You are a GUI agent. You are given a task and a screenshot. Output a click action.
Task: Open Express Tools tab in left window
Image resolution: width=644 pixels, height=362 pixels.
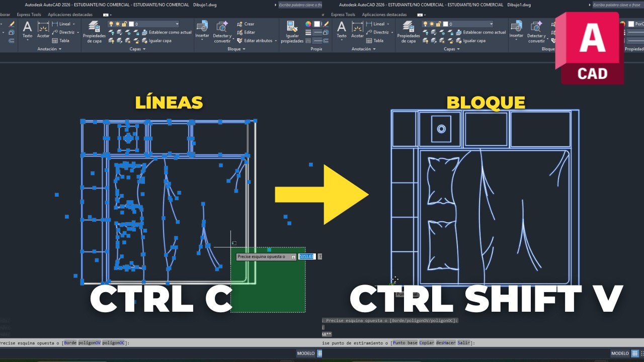tap(29, 15)
